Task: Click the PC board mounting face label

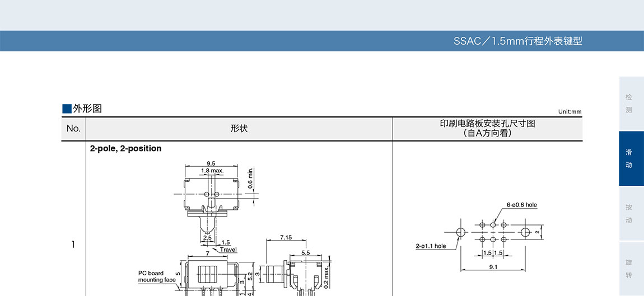Action: pos(157,276)
